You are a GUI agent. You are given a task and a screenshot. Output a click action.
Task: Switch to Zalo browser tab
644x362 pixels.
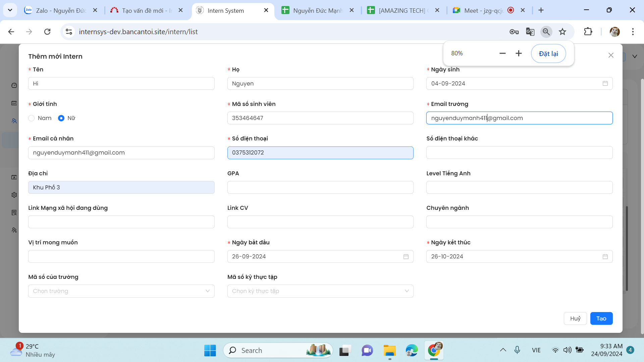pos(55,10)
